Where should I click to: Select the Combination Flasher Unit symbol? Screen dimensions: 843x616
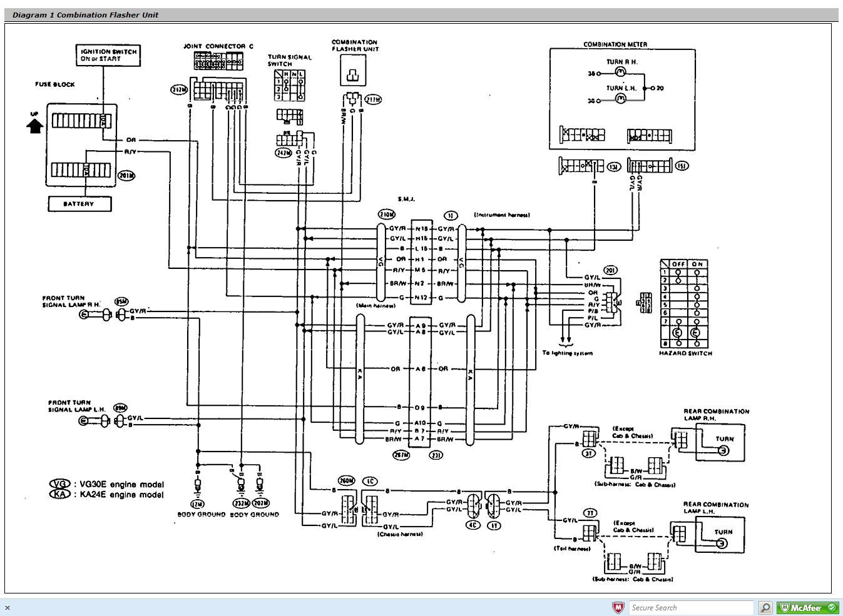click(x=352, y=71)
